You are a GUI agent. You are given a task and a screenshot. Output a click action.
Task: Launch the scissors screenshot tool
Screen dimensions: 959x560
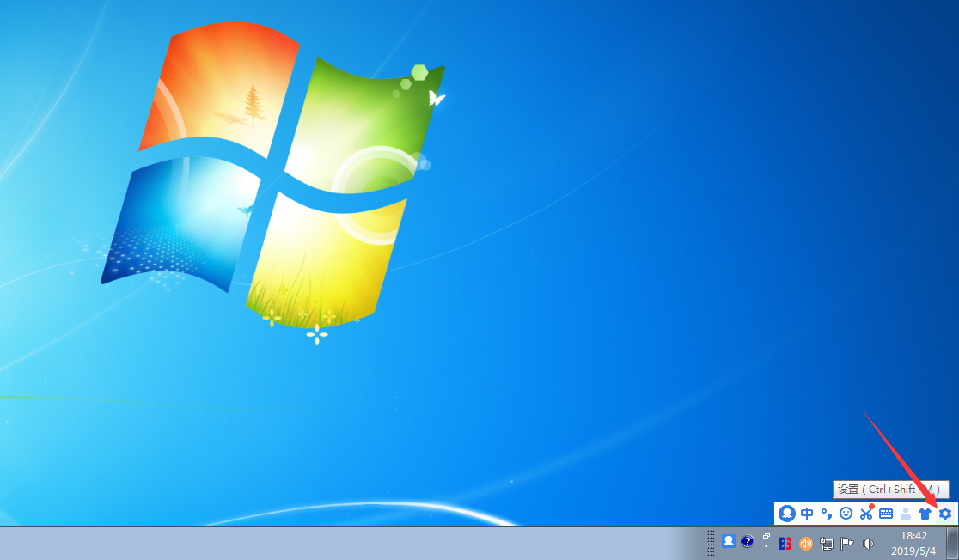point(866,514)
